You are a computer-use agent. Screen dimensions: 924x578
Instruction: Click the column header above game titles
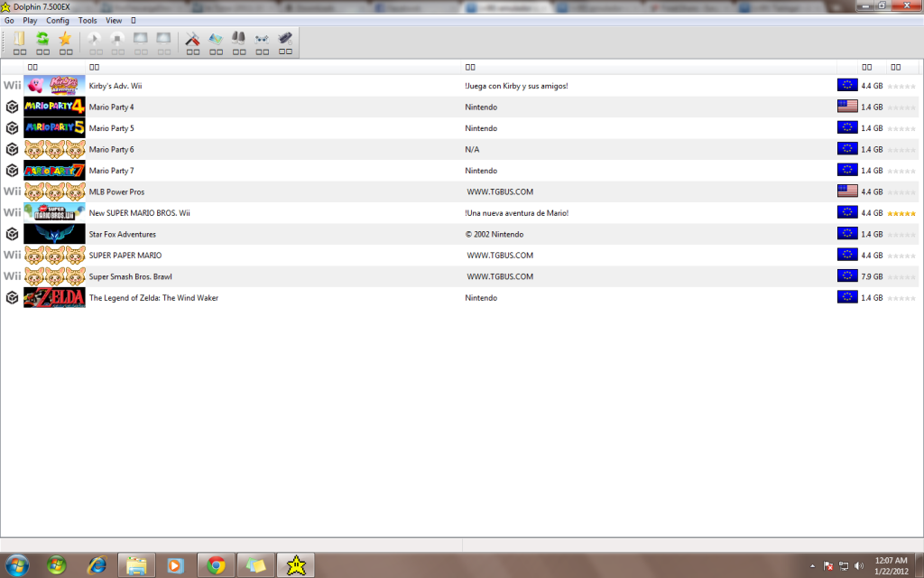(273, 67)
